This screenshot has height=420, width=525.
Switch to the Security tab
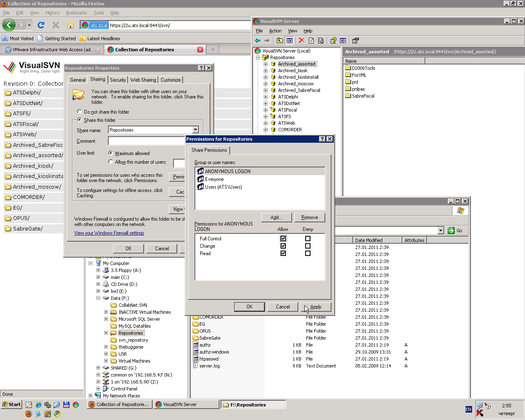point(118,80)
